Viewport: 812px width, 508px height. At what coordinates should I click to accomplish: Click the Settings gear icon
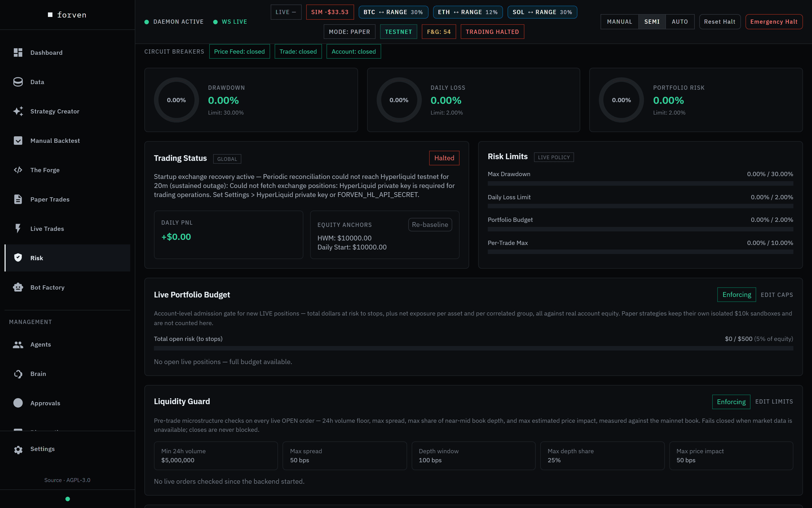(x=18, y=450)
